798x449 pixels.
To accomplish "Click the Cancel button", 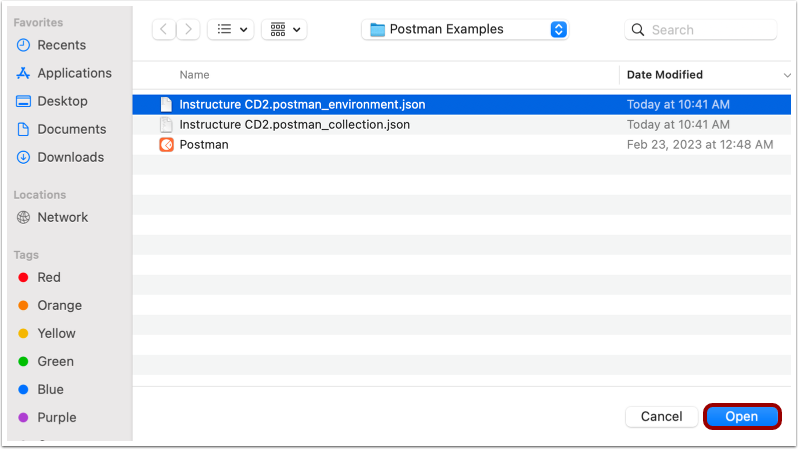I will pyautogui.click(x=662, y=416).
